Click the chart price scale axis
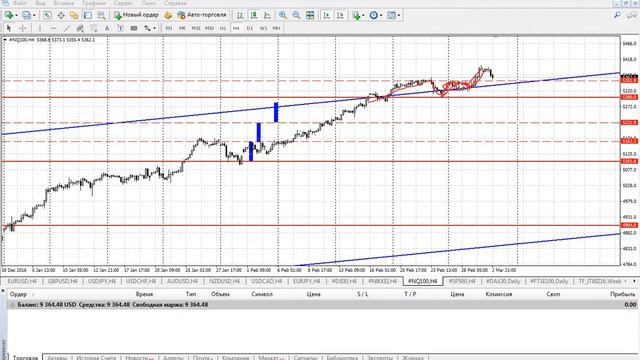640x360 pixels. click(629, 151)
